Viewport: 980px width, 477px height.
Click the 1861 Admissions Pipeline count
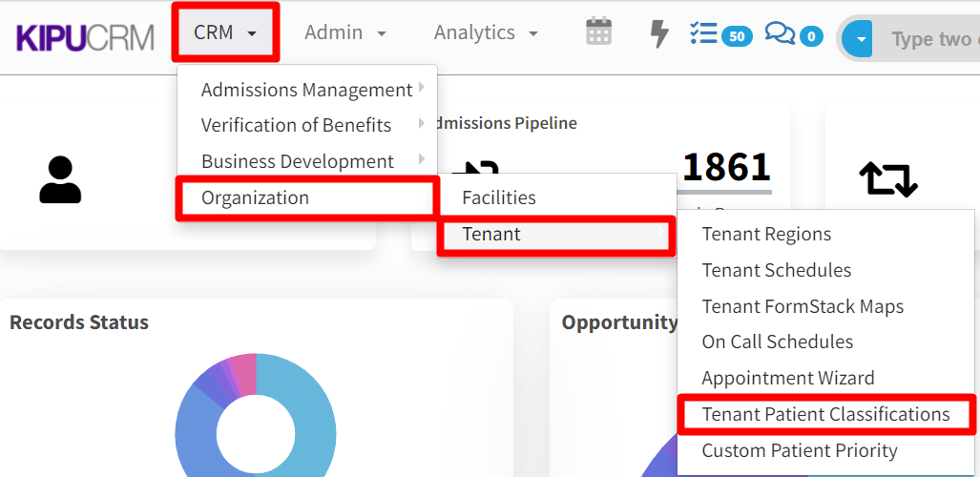coord(726,166)
